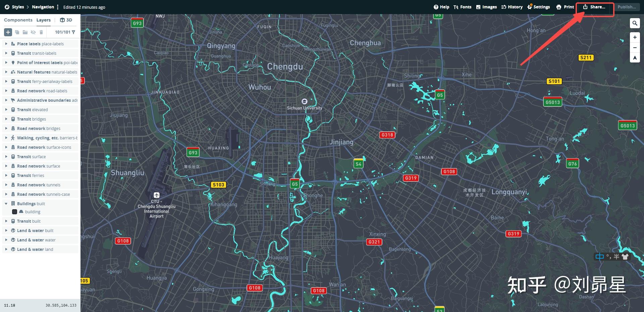Open the Images panel
The height and width of the screenshot is (312, 644).
(x=486, y=7)
